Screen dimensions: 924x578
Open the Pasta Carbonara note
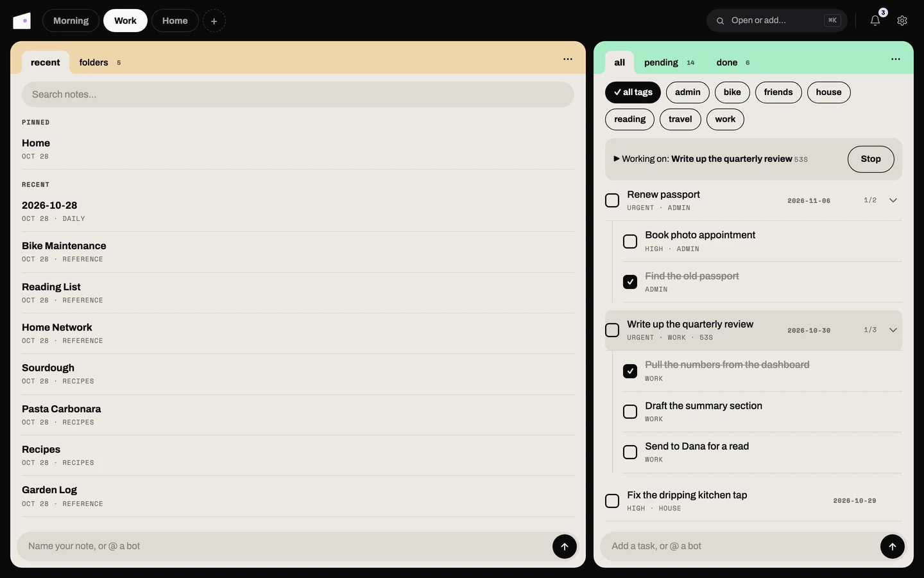click(x=298, y=415)
